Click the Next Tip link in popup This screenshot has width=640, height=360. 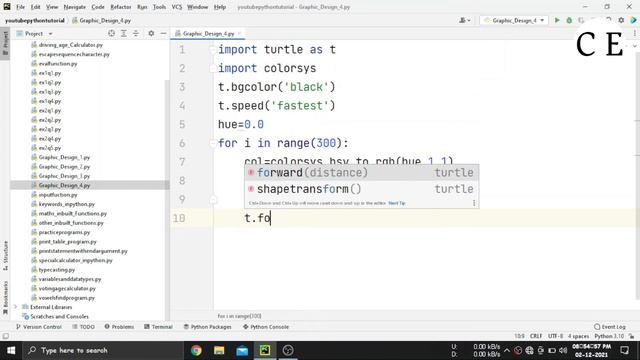pyautogui.click(x=397, y=203)
